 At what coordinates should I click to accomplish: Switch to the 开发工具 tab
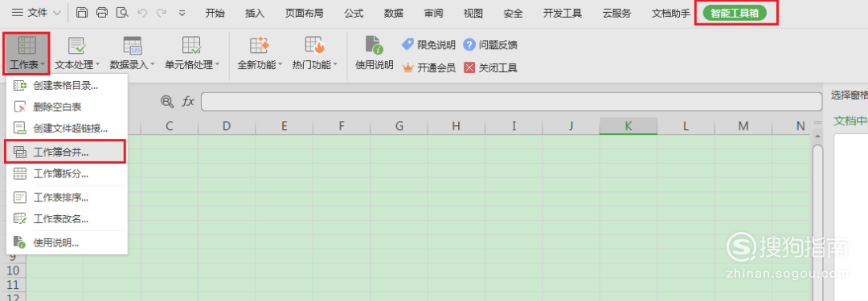563,14
